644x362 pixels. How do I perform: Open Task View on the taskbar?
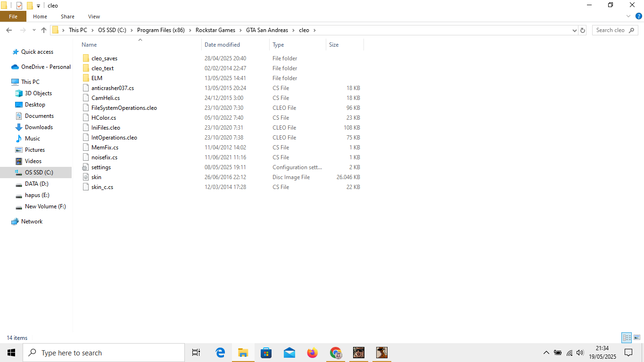click(196, 353)
